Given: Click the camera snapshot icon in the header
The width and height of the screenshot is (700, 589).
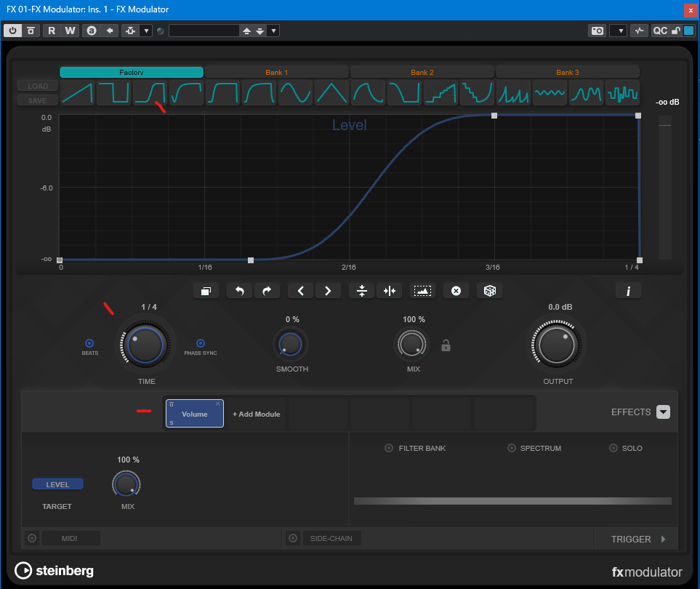Looking at the screenshot, I should [598, 31].
